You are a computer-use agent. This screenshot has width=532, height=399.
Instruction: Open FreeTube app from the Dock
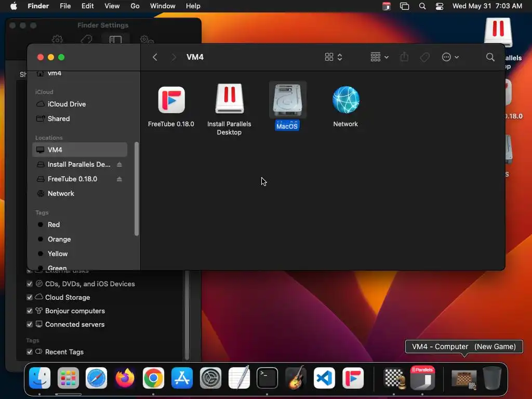(x=353, y=378)
